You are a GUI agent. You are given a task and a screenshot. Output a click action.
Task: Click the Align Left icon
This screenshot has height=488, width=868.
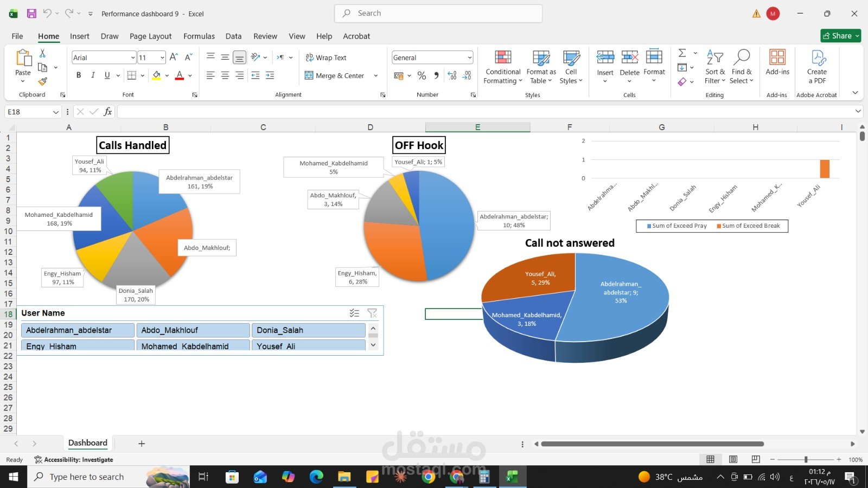click(210, 75)
